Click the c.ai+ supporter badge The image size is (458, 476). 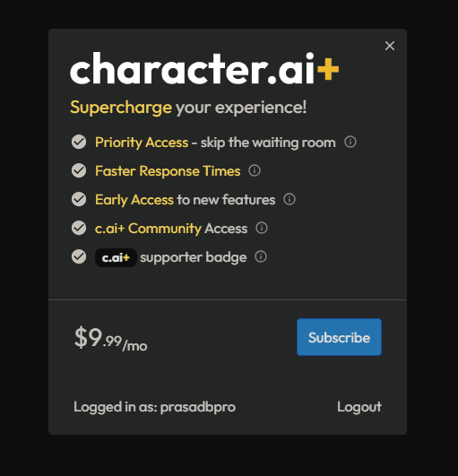(116, 258)
